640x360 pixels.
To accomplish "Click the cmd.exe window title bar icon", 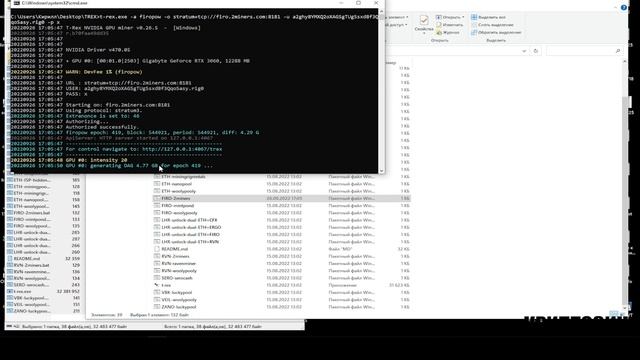I will tap(16, 3).
